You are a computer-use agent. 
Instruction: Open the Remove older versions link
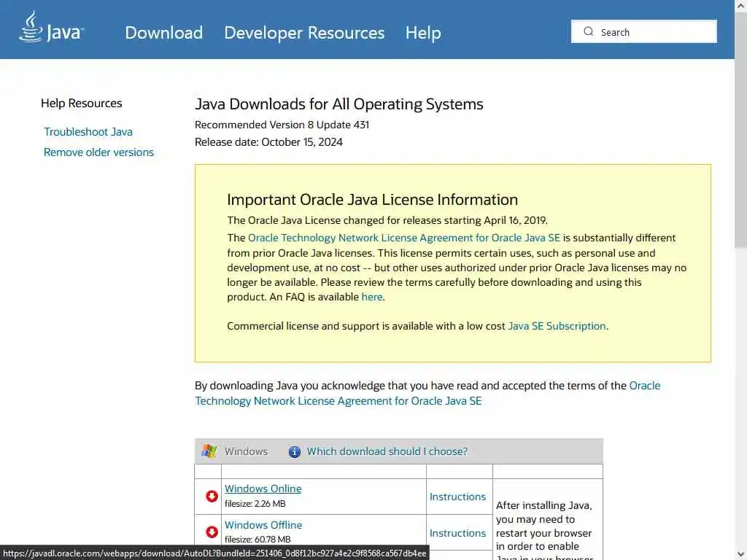98,152
